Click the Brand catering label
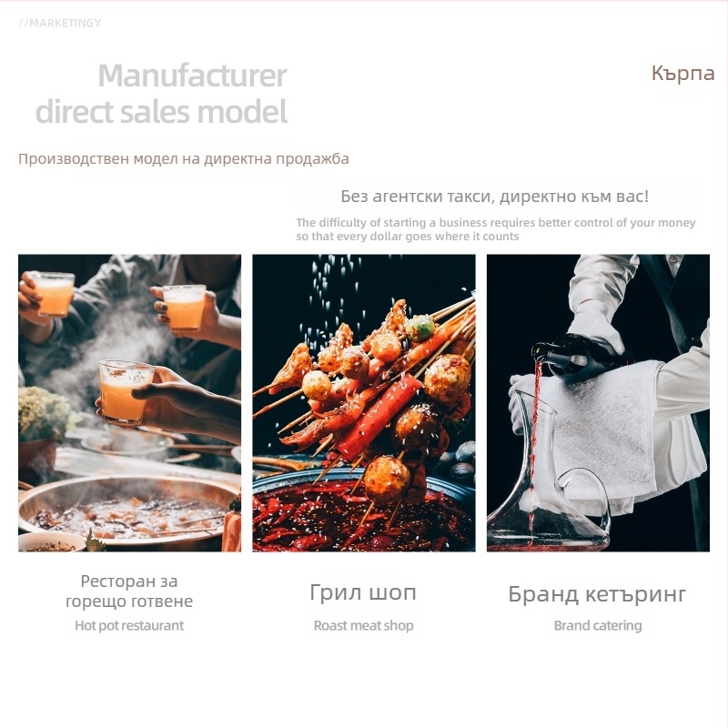Screen dimensions: 728x728 pos(598,625)
